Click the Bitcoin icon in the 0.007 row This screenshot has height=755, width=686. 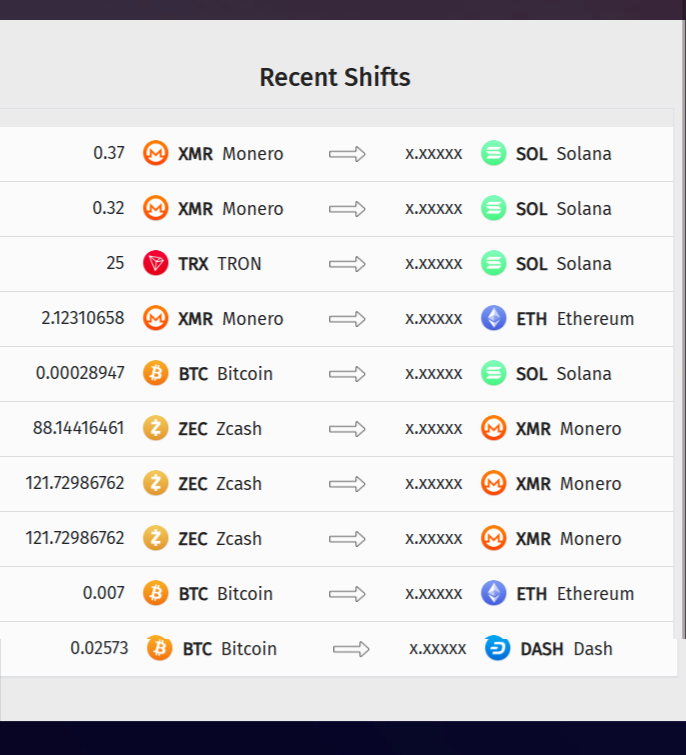[155, 593]
